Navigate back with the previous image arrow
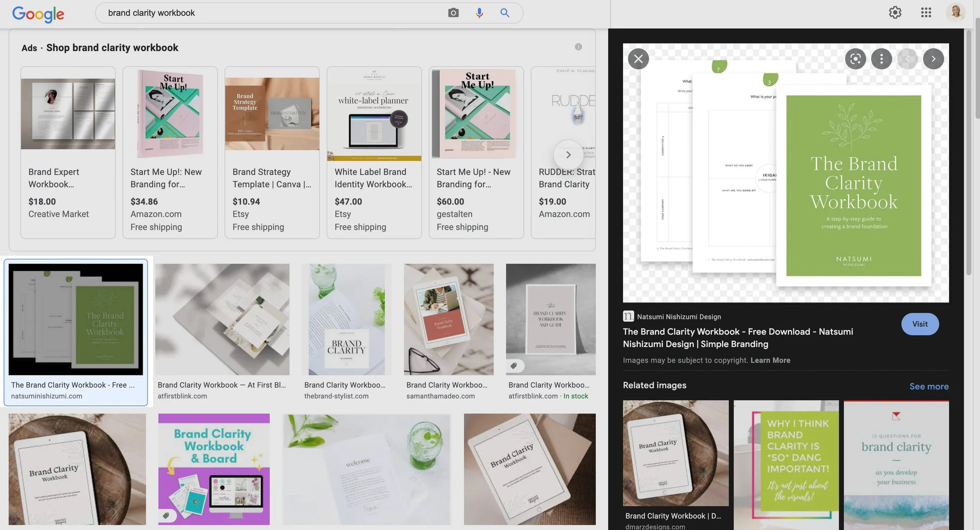The width and height of the screenshot is (980, 530). pos(908,58)
